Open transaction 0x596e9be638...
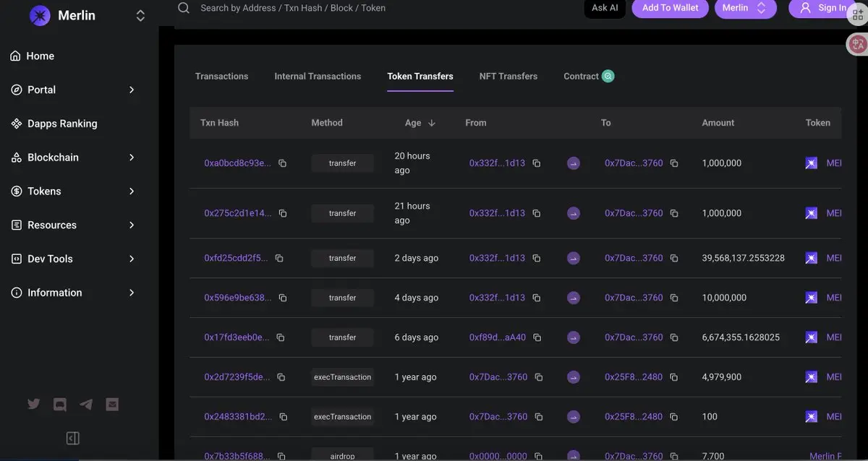This screenshot has width=868, height=461. 238,298
